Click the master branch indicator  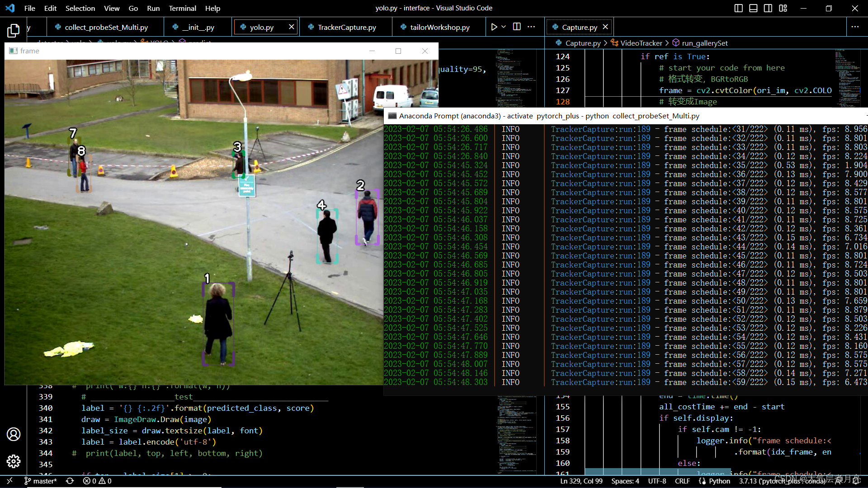tap(41, 481)
